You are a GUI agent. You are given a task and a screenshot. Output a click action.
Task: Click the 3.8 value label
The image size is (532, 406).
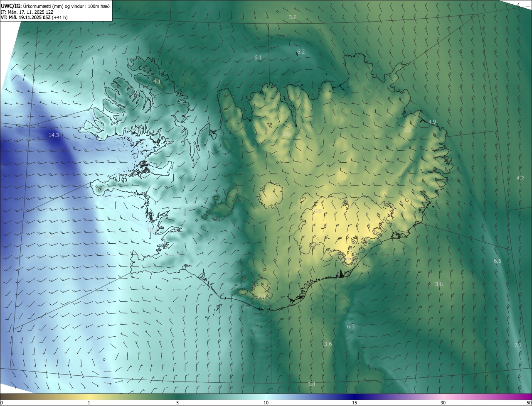311,384
